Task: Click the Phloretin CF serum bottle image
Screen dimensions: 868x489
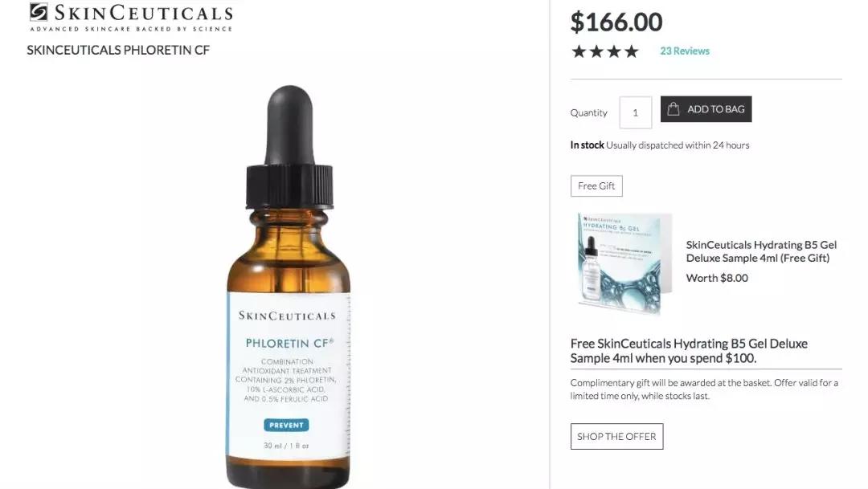Action: 289,287
